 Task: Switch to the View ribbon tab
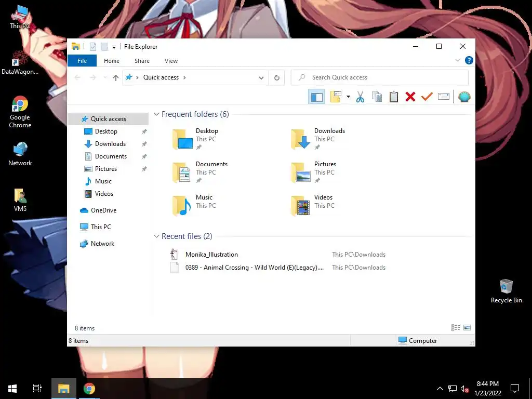(x=171, y=61)
